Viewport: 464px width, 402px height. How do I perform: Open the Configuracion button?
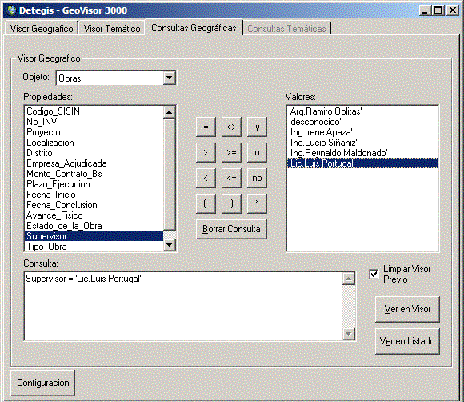pyautogui.click(x=43, y=383)
